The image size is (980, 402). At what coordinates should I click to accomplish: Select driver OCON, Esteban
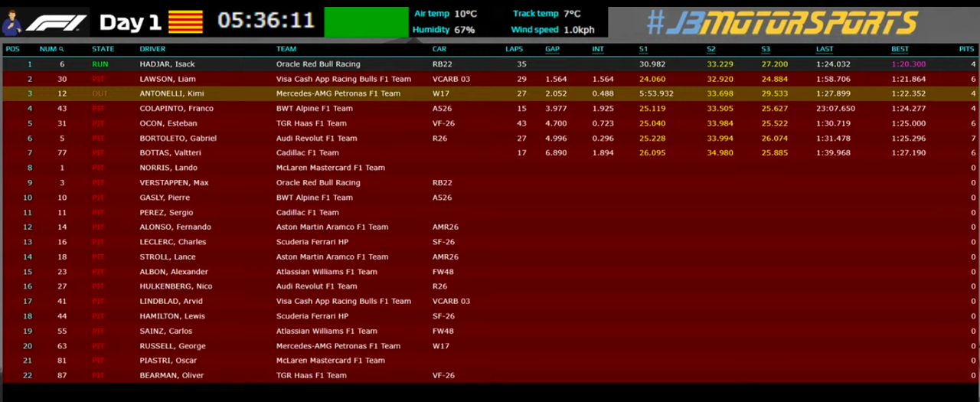pos(168,123)
